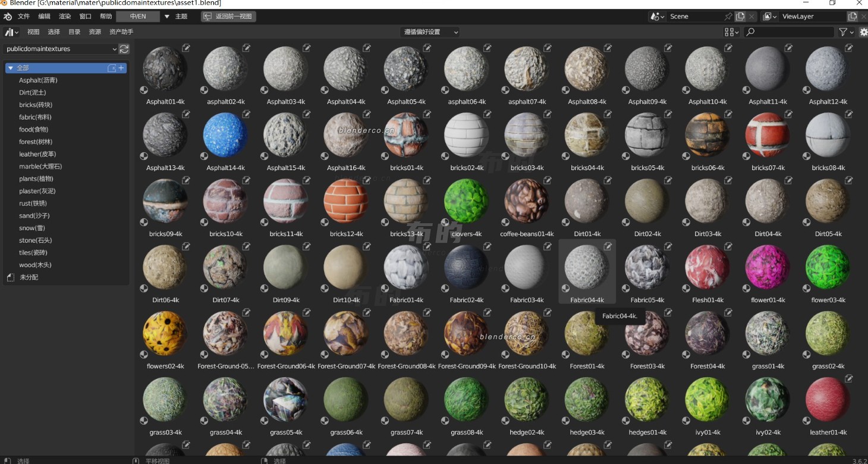Pin the Scene with the pin icon
The height and width of the screenshot is (464, 868).
pos(728,17)
